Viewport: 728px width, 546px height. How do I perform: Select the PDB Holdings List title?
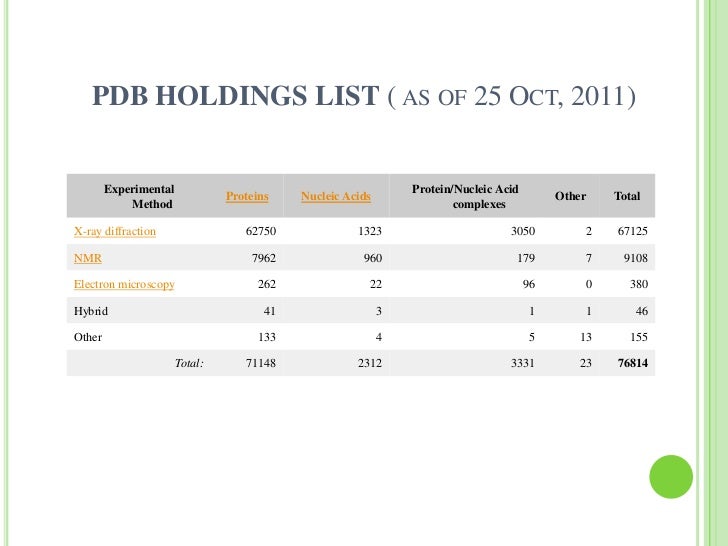coord(364,96)
